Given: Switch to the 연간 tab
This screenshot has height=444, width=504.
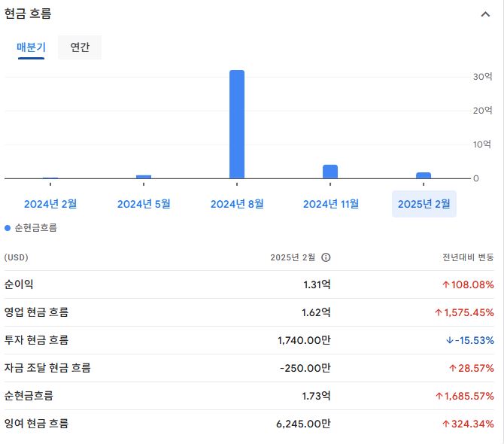Looking at the screenshot, I should (80, 47).
